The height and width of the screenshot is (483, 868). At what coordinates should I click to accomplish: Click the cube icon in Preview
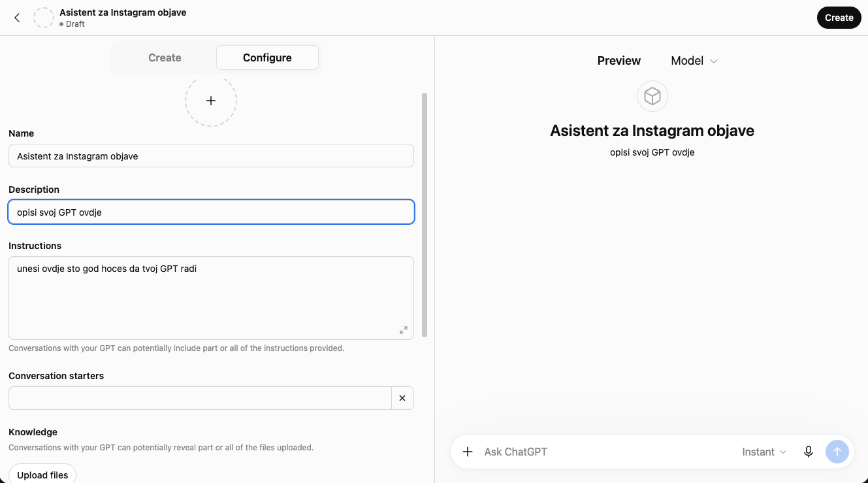click(652, 97)
